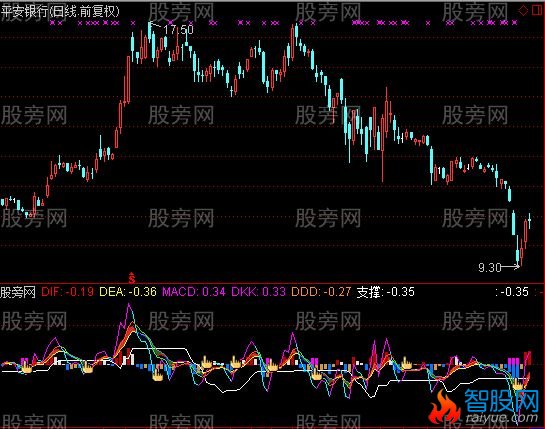Click the unlabeled :-0.35 value at right

(512, 292)
